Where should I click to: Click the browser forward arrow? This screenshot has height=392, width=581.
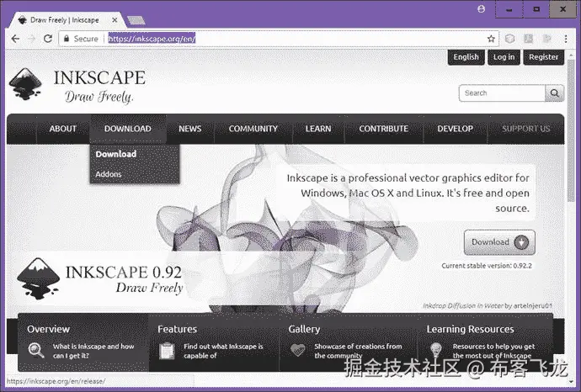tap(31, 39)
